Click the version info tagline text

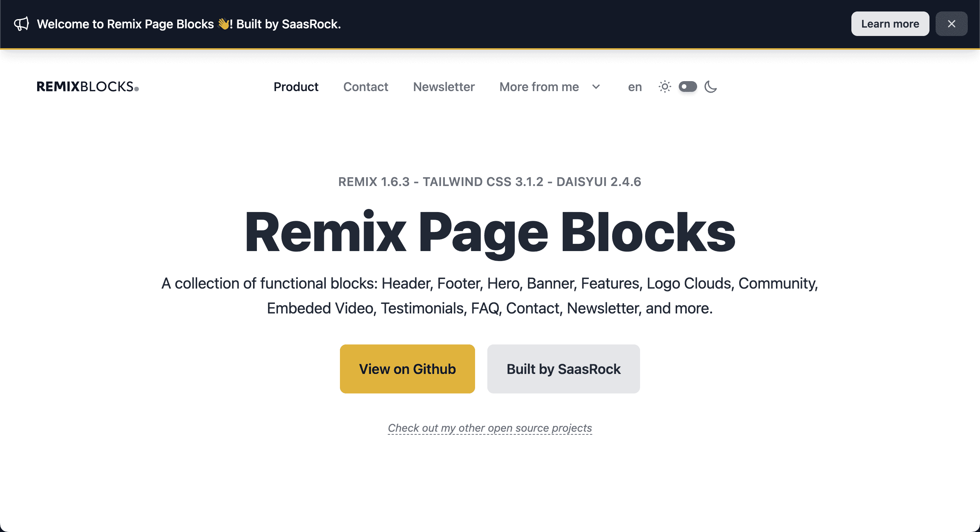[x=490, y=182]
